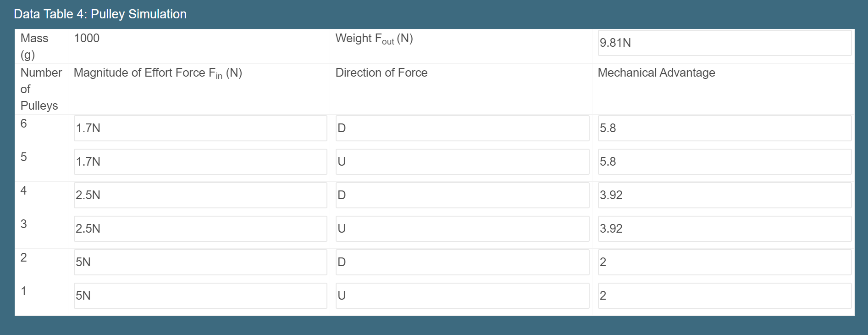Click the direction field for 2 pulleys
The width and height of the screenshot is (868, 335).
pyautogui.click(x=462, y=262)
